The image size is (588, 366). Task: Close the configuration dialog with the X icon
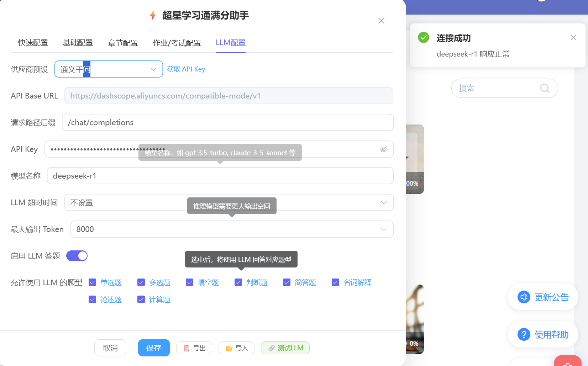point(381,21)
